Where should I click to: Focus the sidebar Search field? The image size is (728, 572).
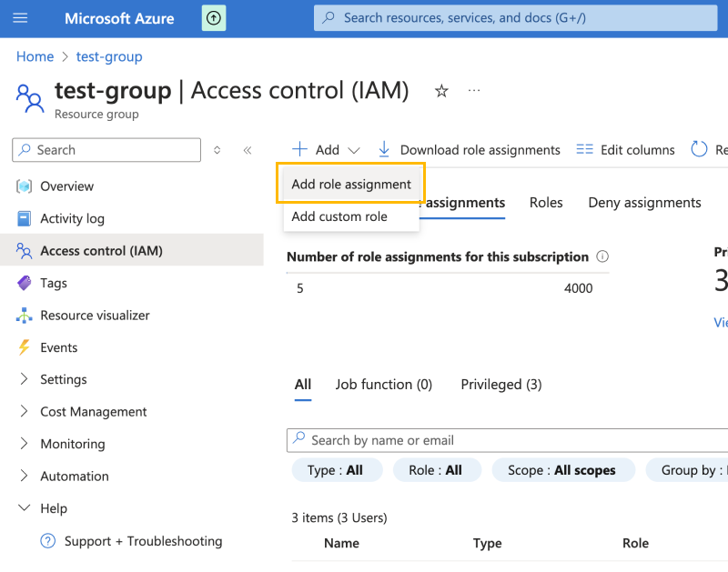[106, 150]
